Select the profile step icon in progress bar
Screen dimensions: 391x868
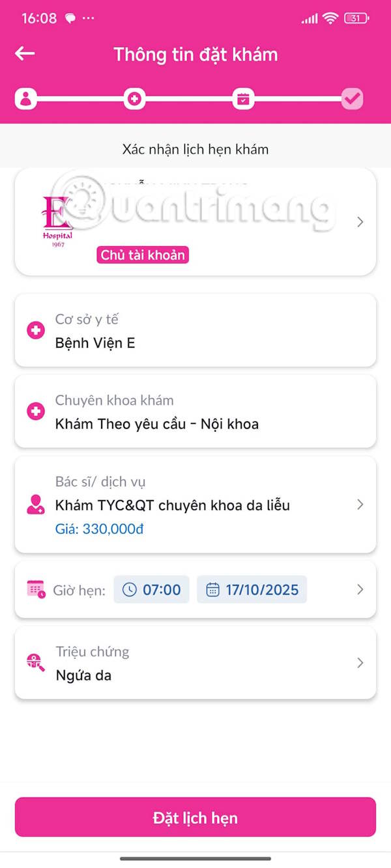coord(25,99)
